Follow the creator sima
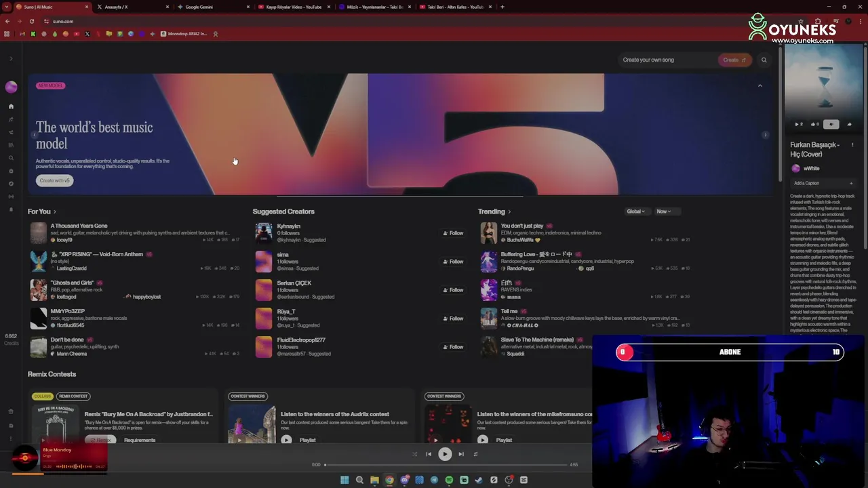The height and width of the screenshot is (488, 868). (453, 262)
